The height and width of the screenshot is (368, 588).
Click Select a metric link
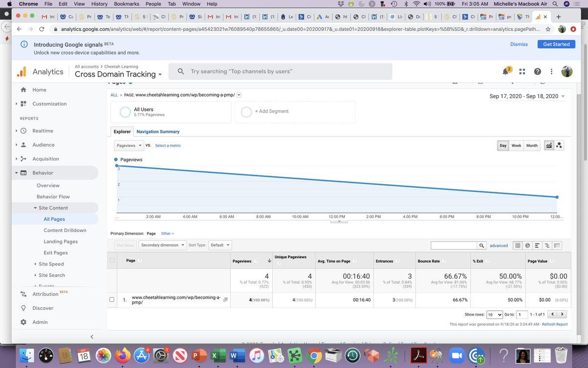[x=168, y=146]
